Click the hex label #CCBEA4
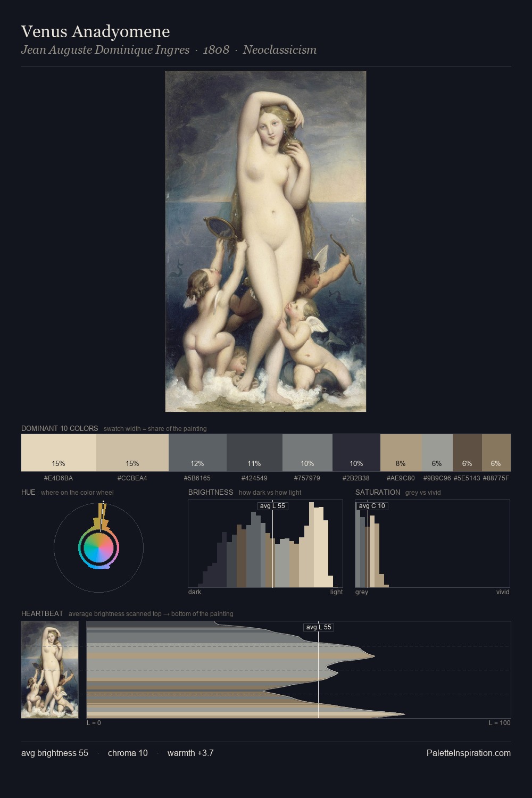Image resolution: width=532 pixels, height=798 pixels. [x=132, y=478]
